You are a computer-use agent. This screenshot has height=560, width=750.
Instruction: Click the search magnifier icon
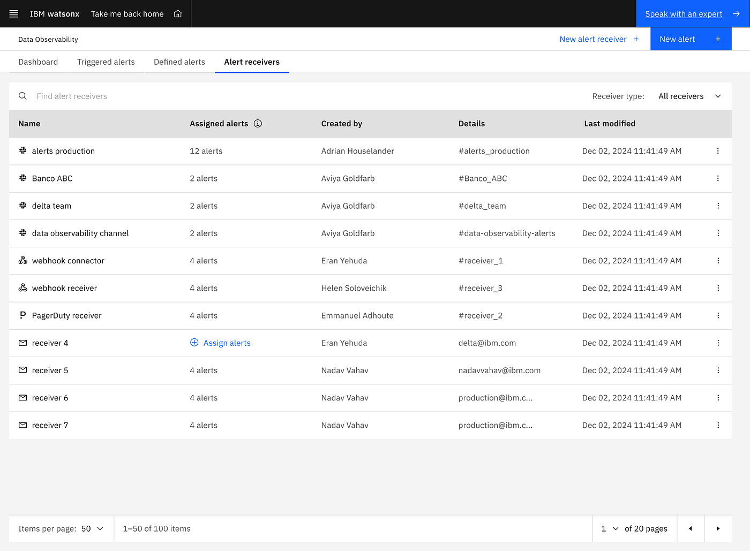22,96
